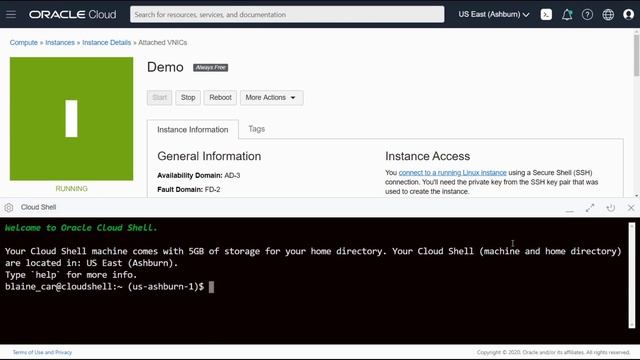This screenshot has width=640, height=360.
Task: Click the Oracle Cloud logo
Action: click(x=73, y=15)
